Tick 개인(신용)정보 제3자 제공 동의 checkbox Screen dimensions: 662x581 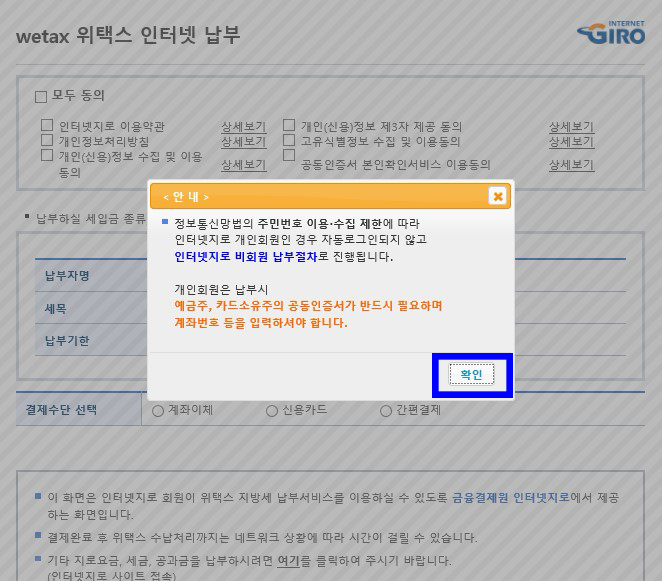click(x=289, y=125)
